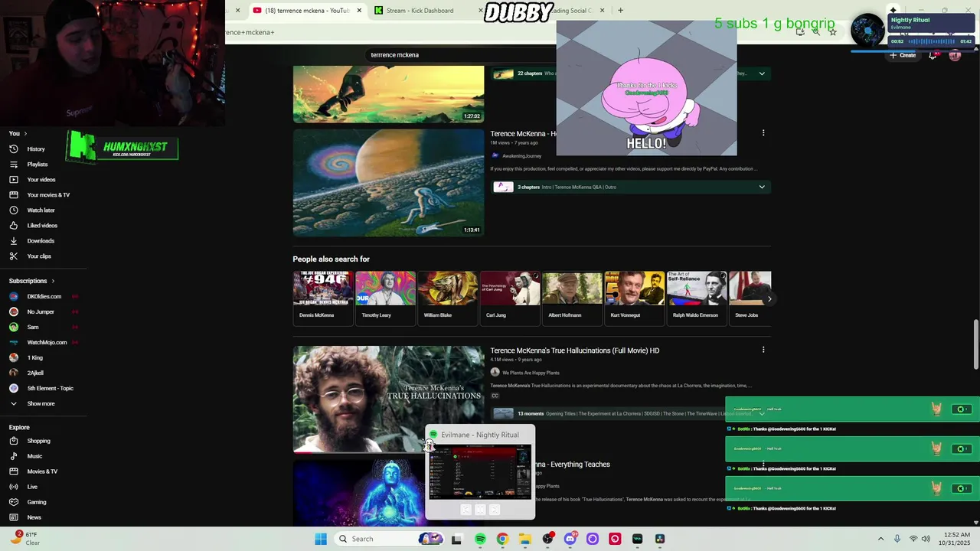Click the zoom magnifier icon in address bar
The height and width of the screenshot is (551, 980).
816,32
